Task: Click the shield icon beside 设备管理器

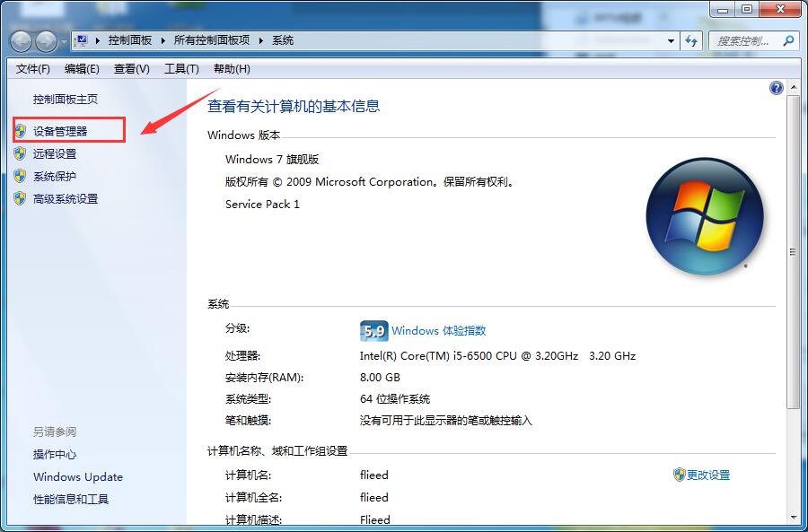Action: pyautogui.click(x=20, y=131)
